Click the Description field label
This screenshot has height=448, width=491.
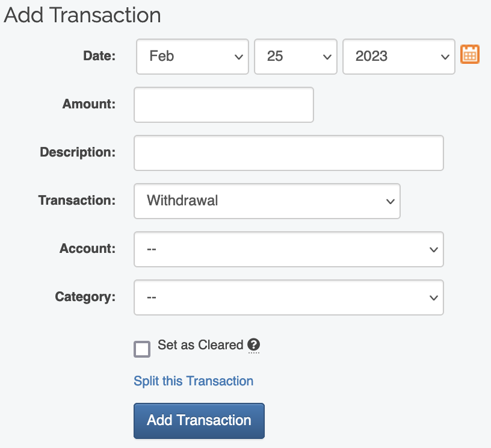[x=77, y=152]
